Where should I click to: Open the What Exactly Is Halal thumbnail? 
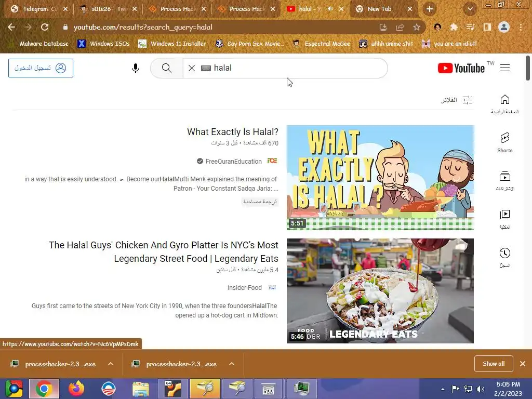click(380, 178)
